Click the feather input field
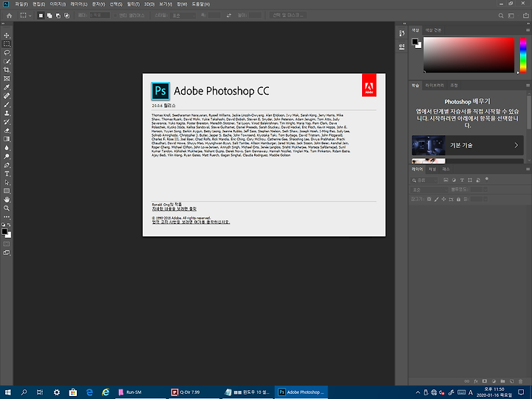Screen dimensions: 532x399 coord(100,16)
